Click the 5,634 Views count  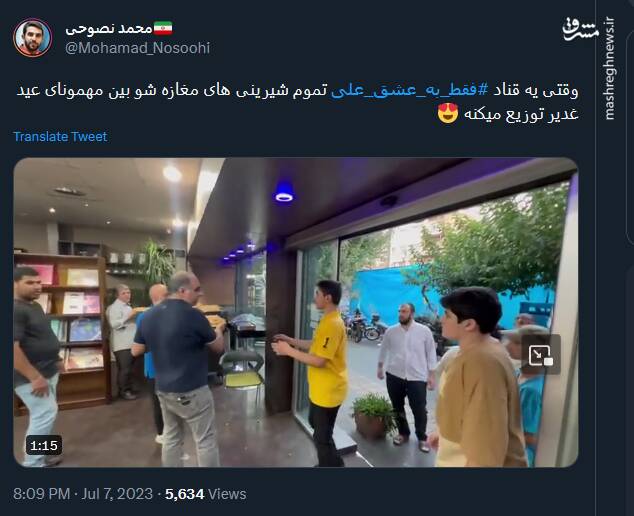coord(205,494)
